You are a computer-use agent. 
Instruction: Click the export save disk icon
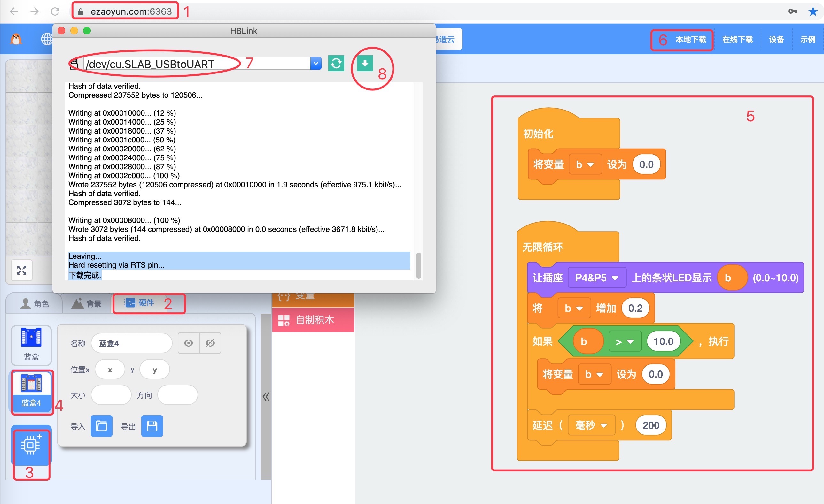[x=152, y=426]
